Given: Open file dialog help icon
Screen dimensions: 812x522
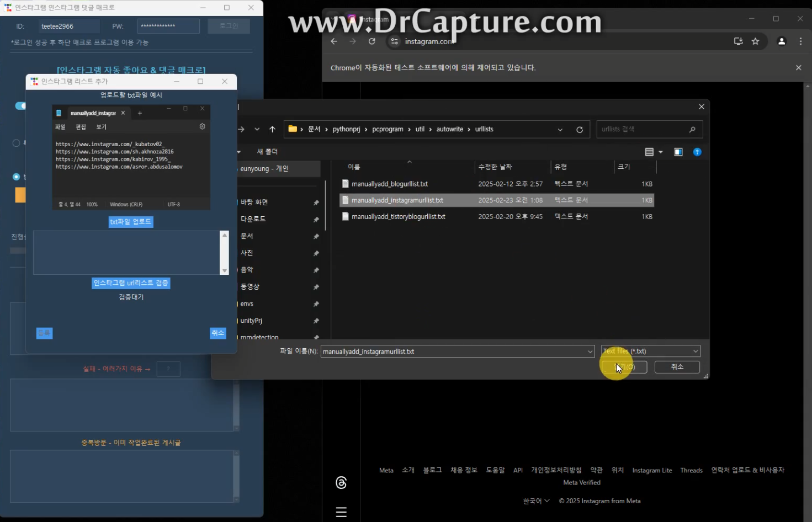Looking at the screenshot, I should tap(697, 152).
